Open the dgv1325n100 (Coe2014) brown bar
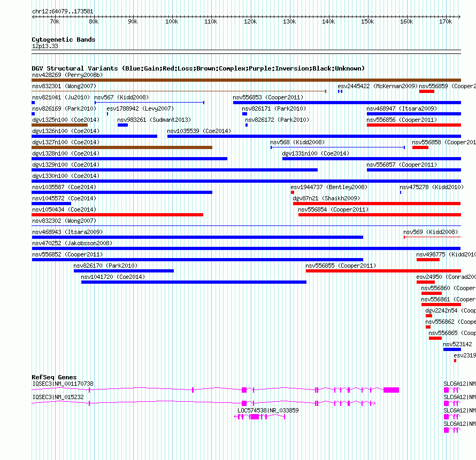This screenshot has width=476, height=460. 59,125
